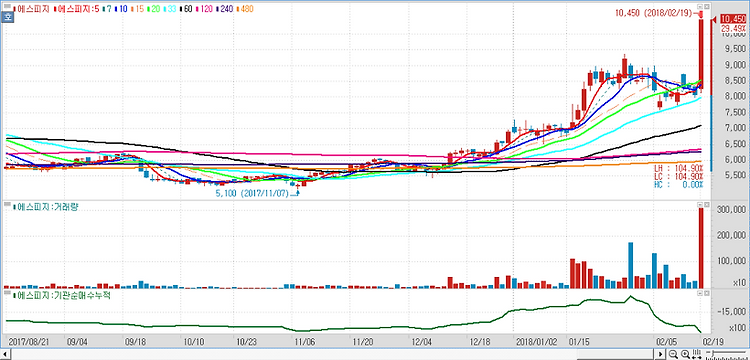Close the 거래량 volume pane
Viewport: 750px width, 360px height.
coord(706,205)
